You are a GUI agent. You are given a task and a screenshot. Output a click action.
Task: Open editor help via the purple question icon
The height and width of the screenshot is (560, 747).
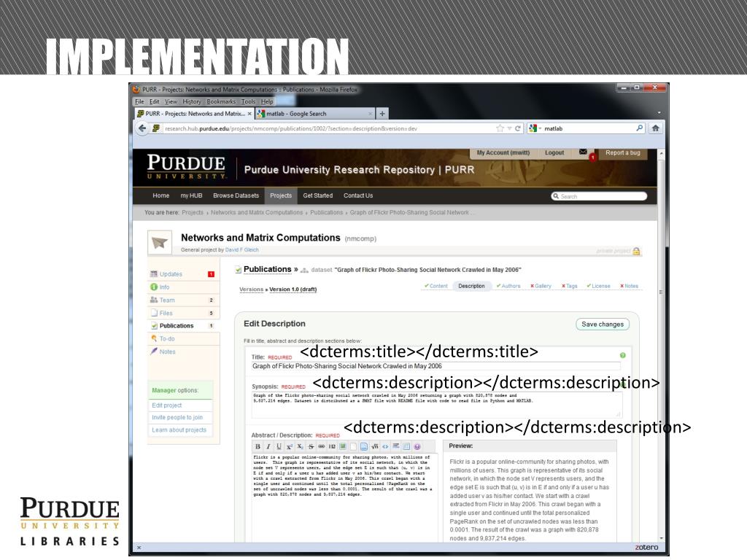click(x=417, y=447)
